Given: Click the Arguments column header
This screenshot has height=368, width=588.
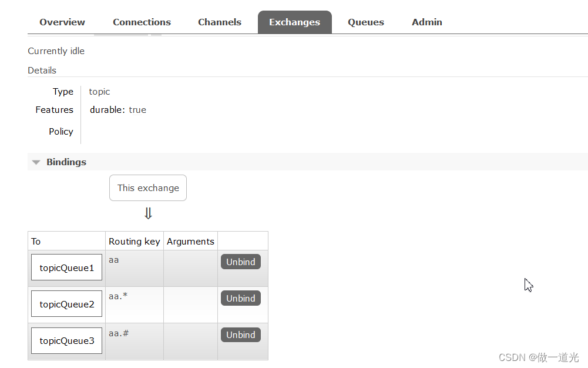Looking at the screenshot, I should 190,241.
